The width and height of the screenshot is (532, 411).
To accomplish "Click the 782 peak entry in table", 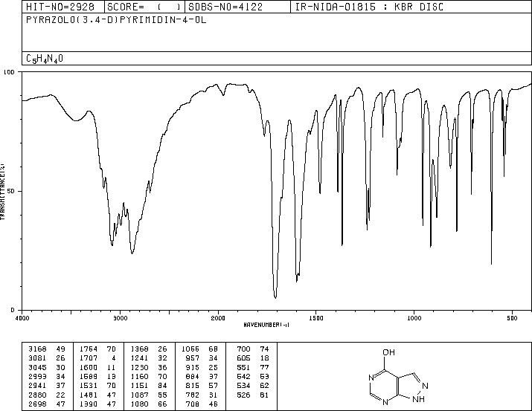I will point(202,395).
